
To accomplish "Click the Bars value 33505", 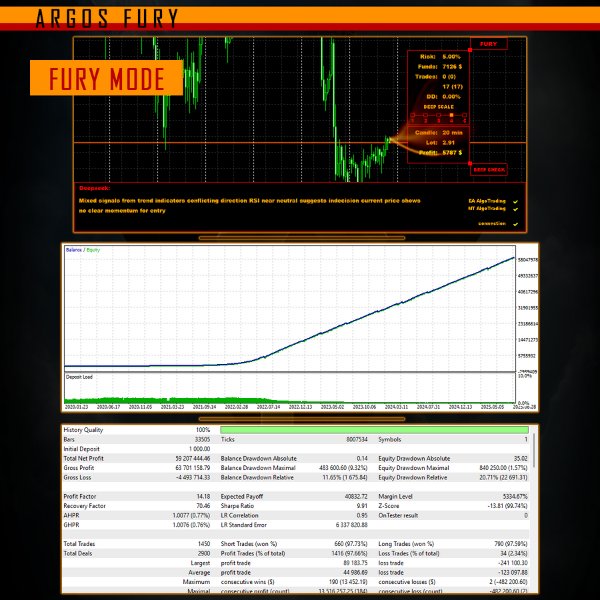I will pyautogui.click(x=202, y=439).
